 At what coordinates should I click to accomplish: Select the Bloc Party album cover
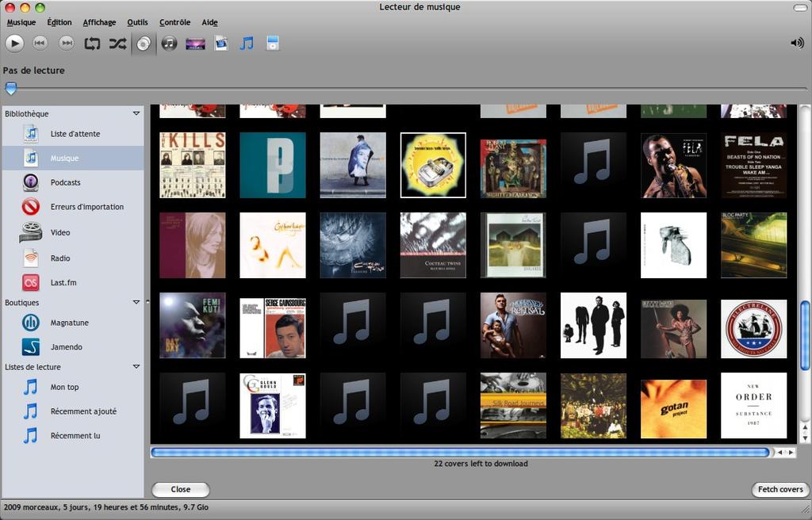(753, 245)
